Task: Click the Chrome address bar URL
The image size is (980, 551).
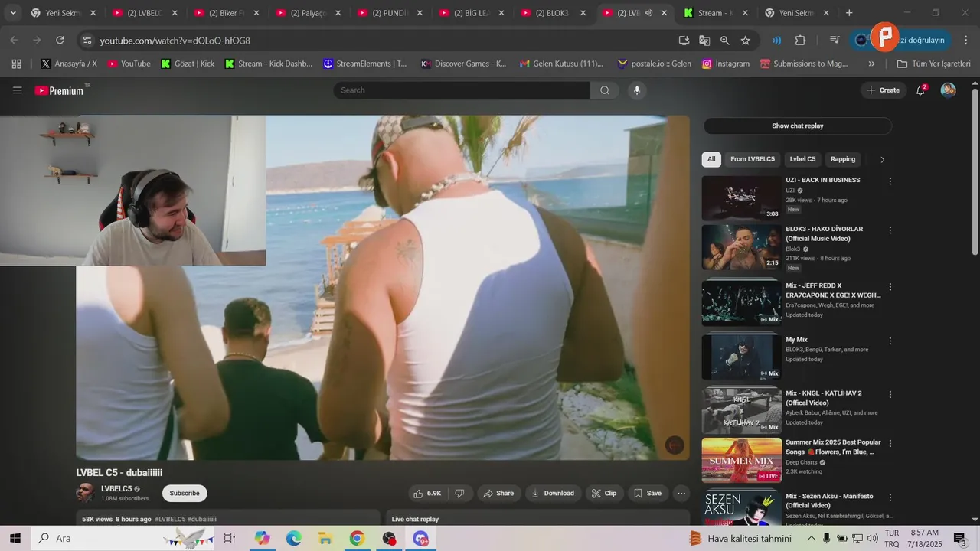Action: [x=175, y=41]
